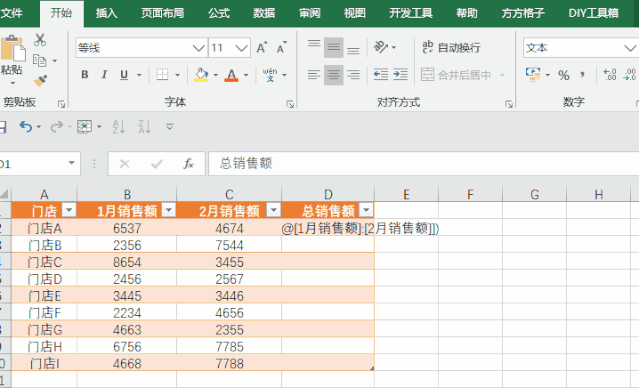
Task: Enable 自动换行 wrap text
Action: pyautogui.click(x=451, y=48)
